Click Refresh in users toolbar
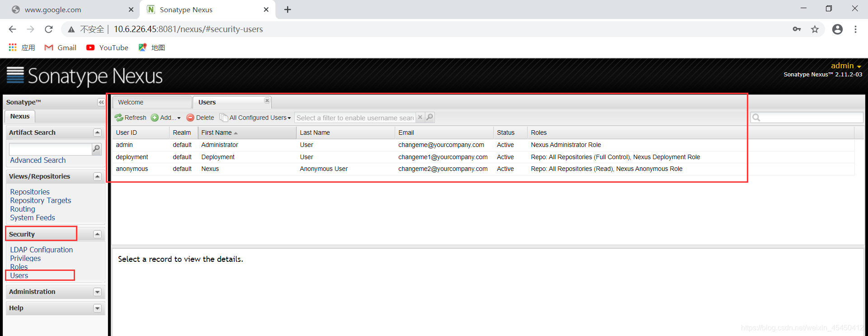This screenshot has width=868, height=336. pos(131,118)
